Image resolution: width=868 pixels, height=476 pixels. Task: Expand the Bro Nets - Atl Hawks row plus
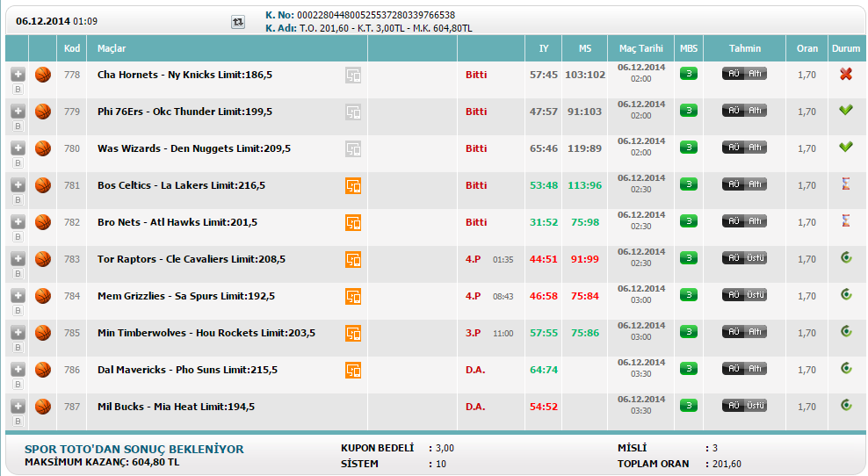(18, 222)
